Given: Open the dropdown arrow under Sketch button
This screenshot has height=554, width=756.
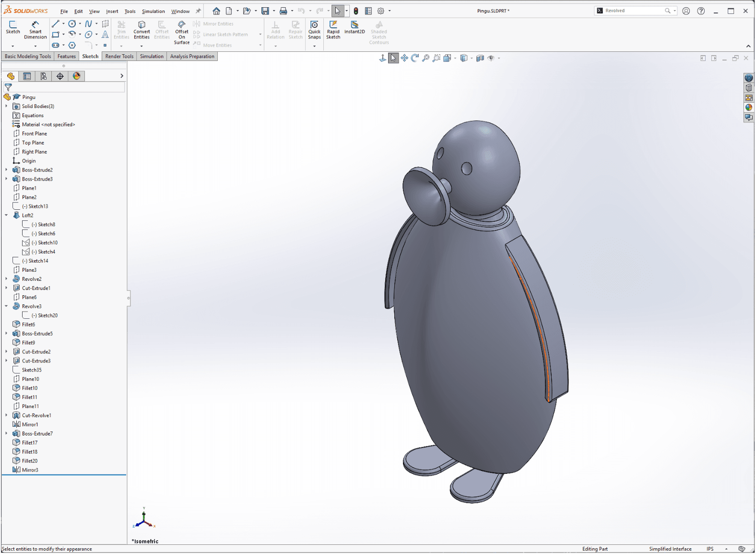Looking at the screenshot, I should click(13, 46).
